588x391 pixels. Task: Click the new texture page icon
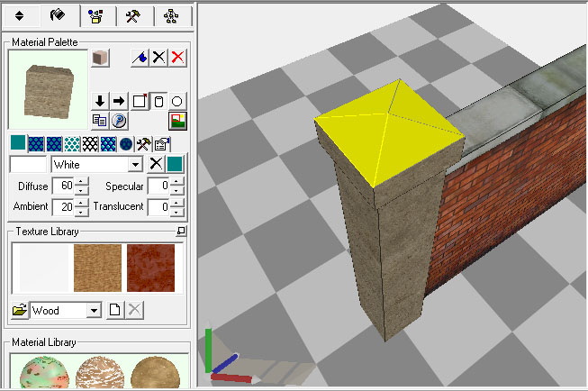coord(114,310)
